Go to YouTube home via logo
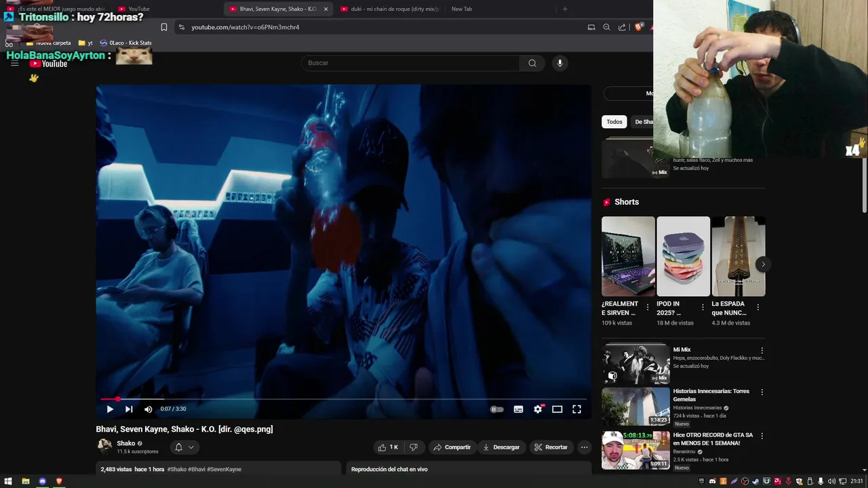Image resolution: width=868 pixels, height=488 pixels. coord(49,64)
